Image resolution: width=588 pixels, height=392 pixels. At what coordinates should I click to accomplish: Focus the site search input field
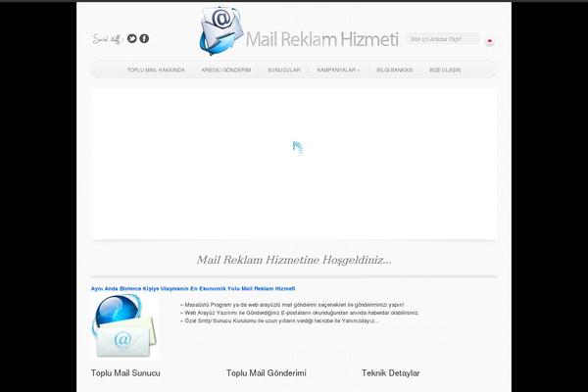(443, 39)
